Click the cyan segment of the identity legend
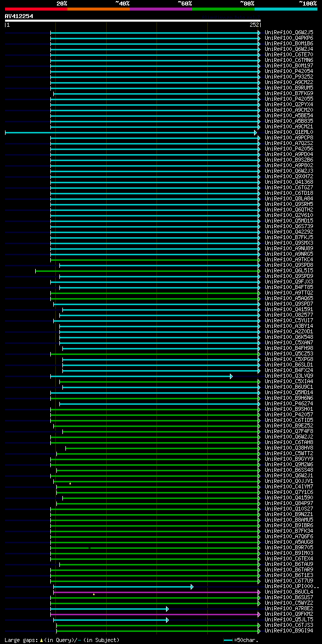 286,9
